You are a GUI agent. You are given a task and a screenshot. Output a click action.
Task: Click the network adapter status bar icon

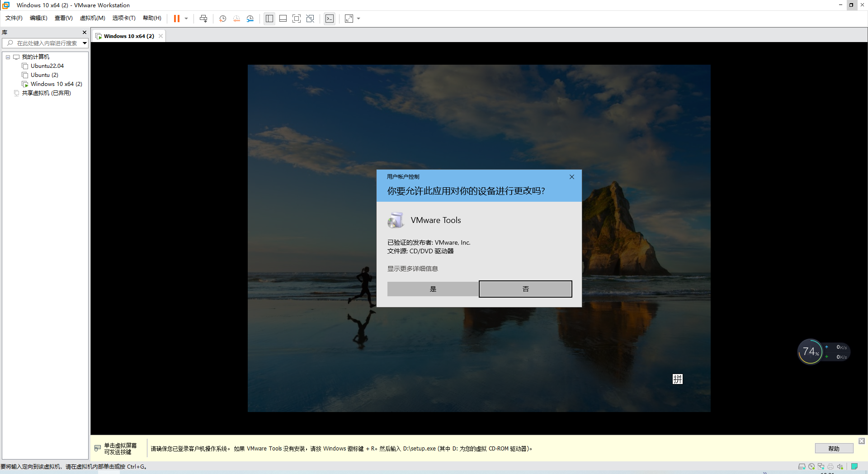821,467
